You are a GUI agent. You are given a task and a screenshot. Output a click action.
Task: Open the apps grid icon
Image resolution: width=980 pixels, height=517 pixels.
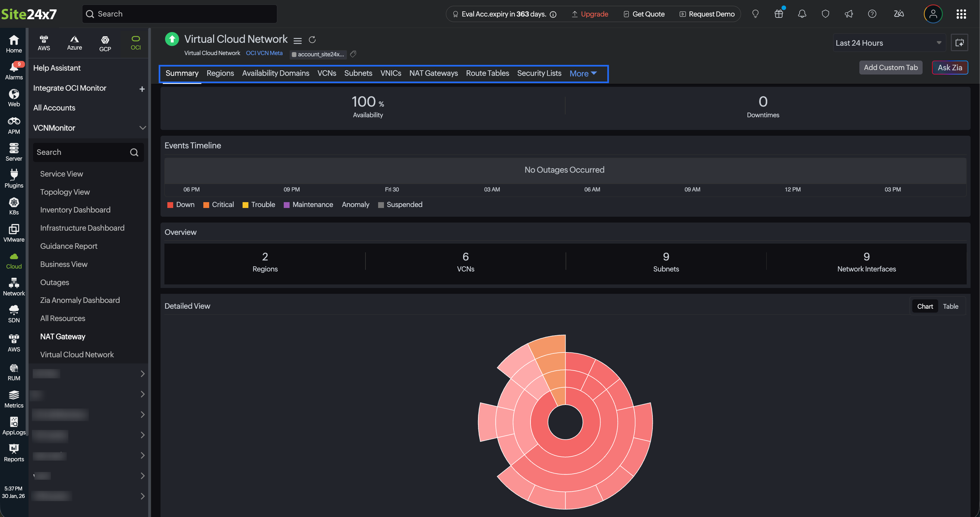961,14
